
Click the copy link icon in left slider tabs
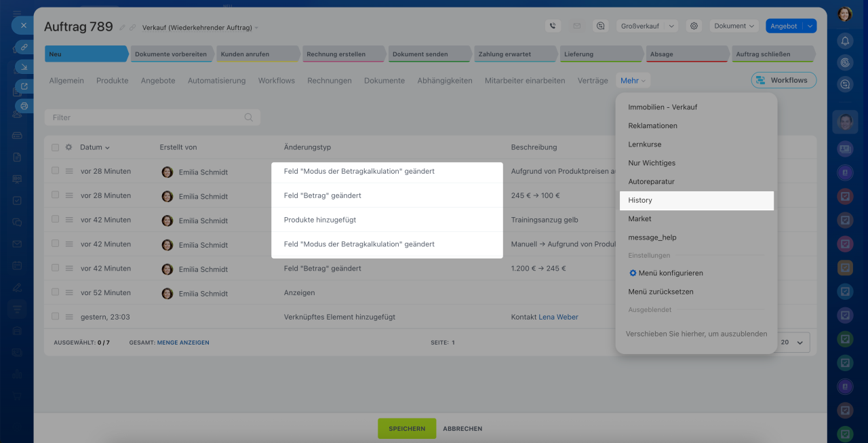(24, 47)
